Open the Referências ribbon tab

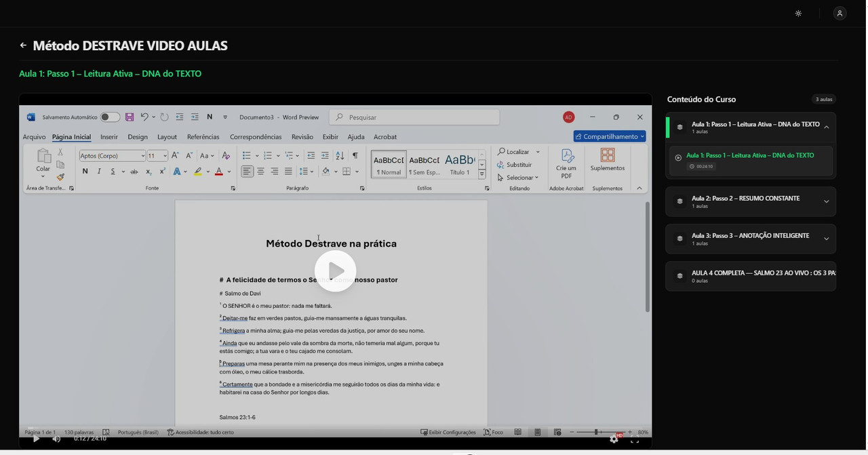click(x=203, y=137)
